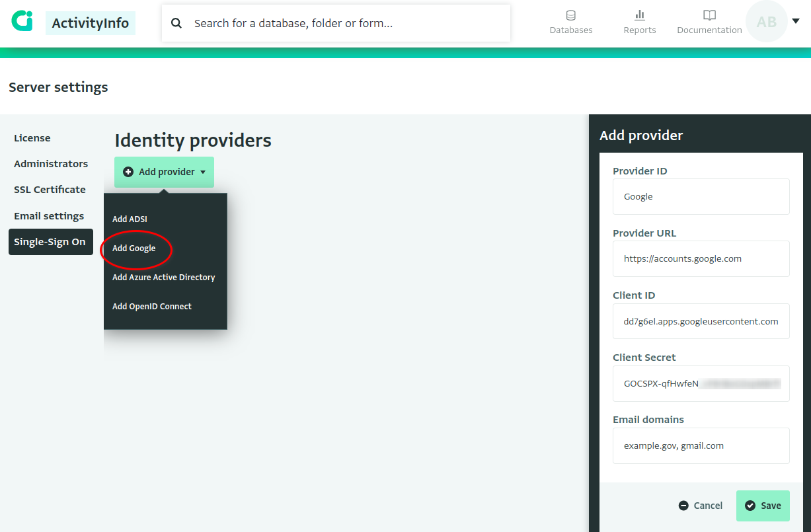This screenshot has height=532, width=811.
Task: Edit the Provider ID field
Action: click(701, 196)
